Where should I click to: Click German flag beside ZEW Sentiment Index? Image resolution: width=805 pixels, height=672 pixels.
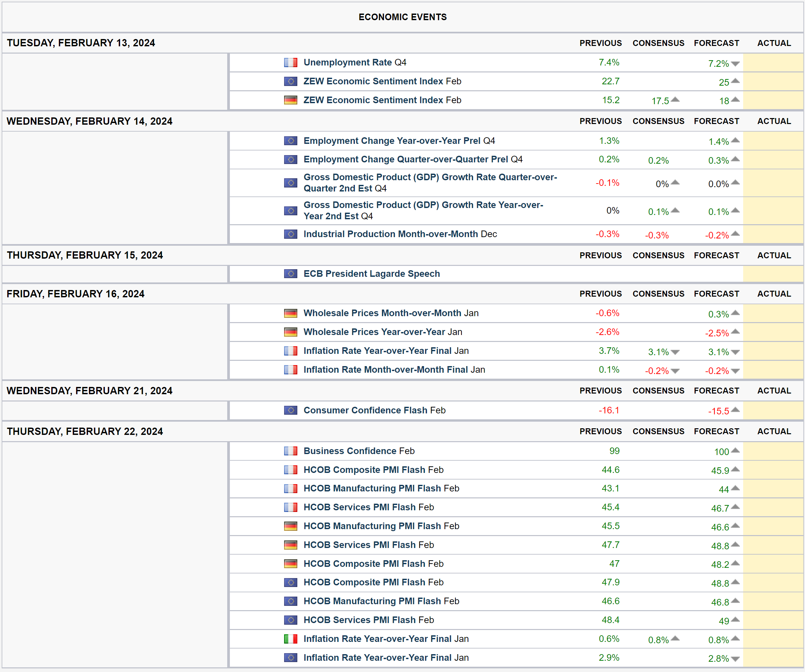[x=290, y=100]
